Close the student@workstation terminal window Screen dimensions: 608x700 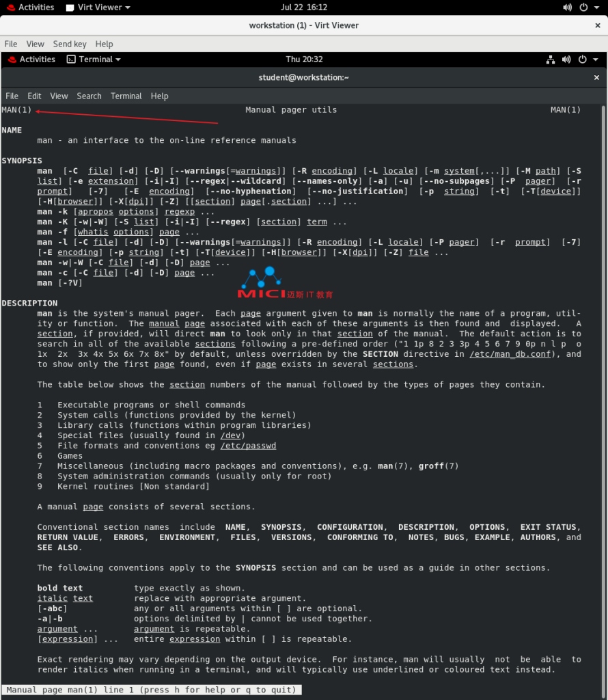(596, 78)
